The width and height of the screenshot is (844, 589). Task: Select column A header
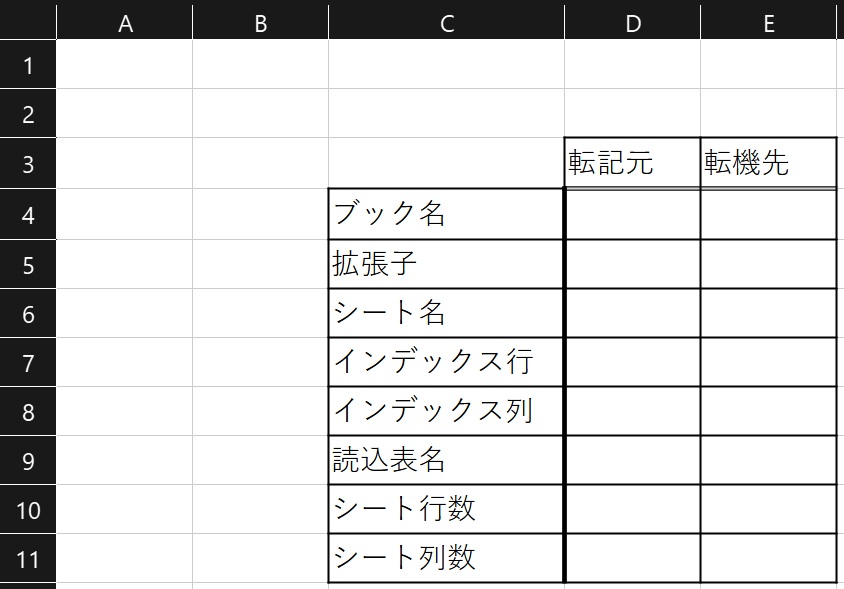125,24
